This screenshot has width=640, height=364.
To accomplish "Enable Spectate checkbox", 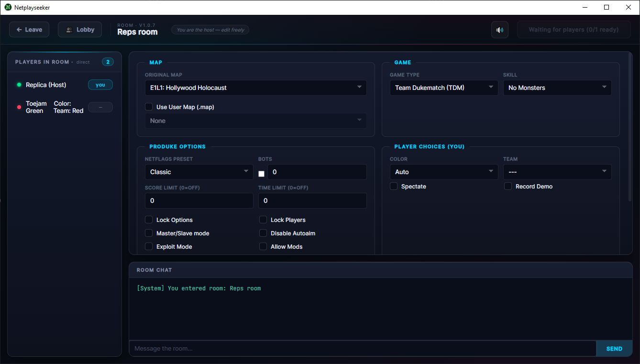I will [394, 187].
